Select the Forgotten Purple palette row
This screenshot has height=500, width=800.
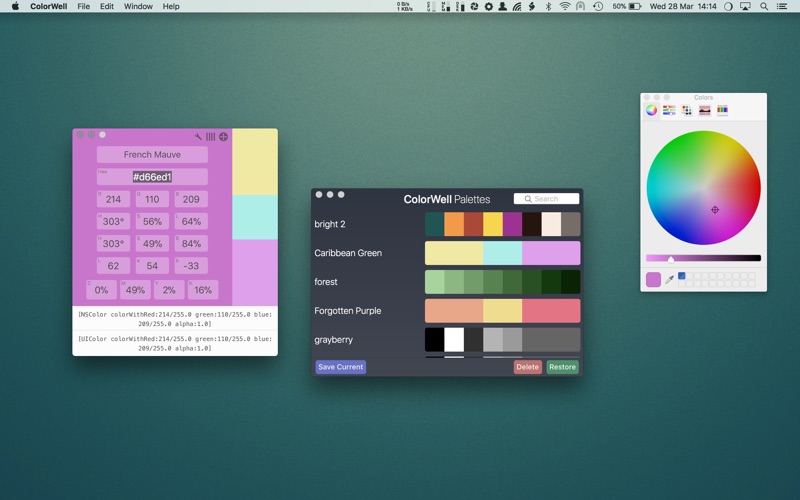tap(447, 311)
